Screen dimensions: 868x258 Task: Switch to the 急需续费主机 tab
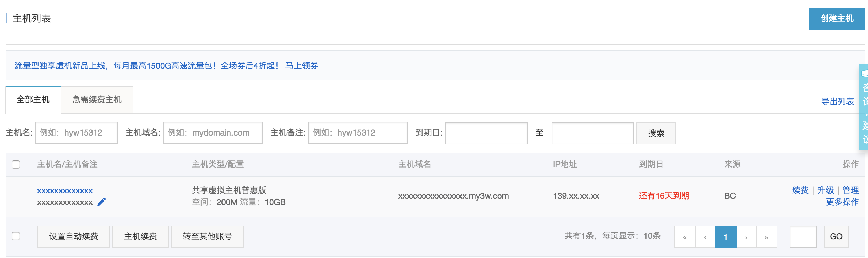97,99
